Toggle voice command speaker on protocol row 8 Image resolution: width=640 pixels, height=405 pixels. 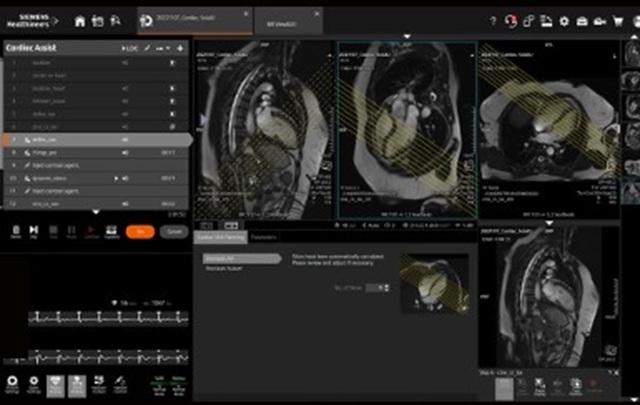125,153
